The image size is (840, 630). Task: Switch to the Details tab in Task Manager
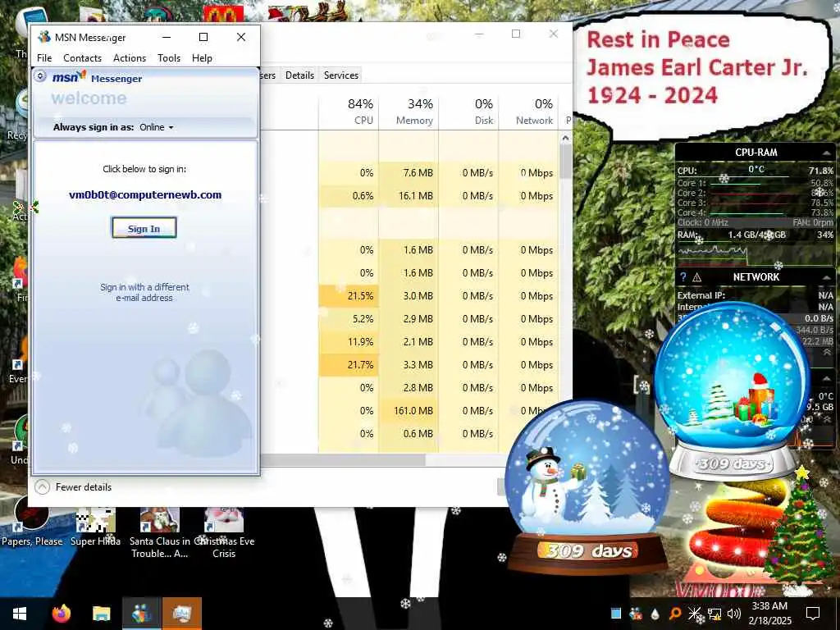pos(299,75)
